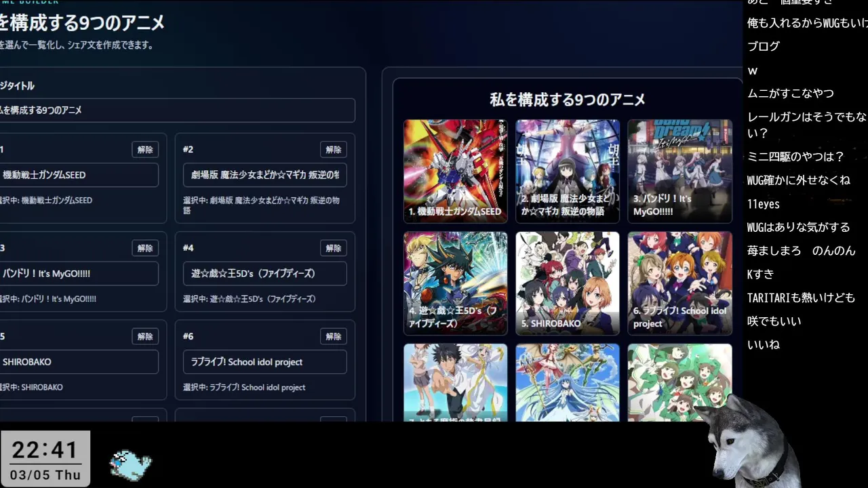Click the 遊☆戯☆王5D's input field
868x488 pixels.
click(264, 273)
